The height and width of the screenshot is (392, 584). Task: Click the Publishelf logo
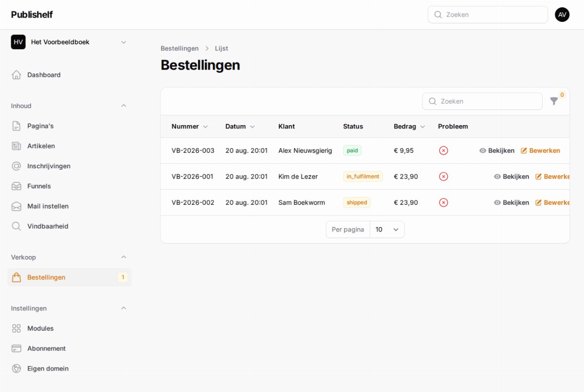click(x=32, y=15)
